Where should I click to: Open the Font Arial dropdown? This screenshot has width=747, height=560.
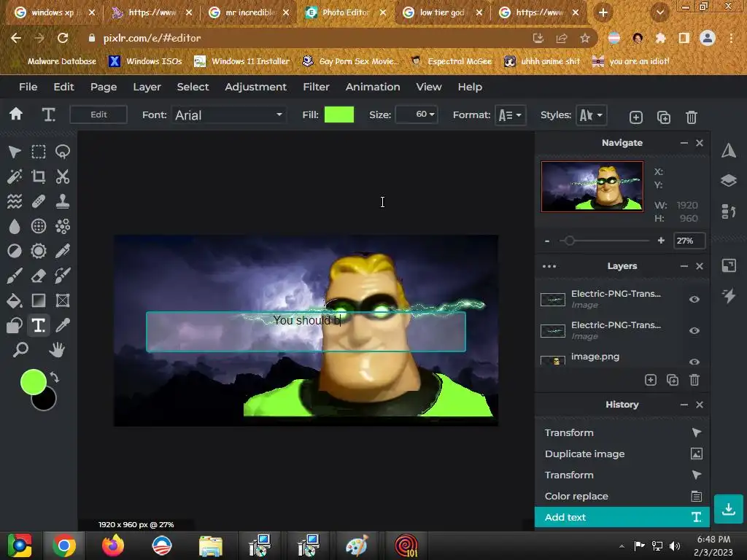(228, 115)
